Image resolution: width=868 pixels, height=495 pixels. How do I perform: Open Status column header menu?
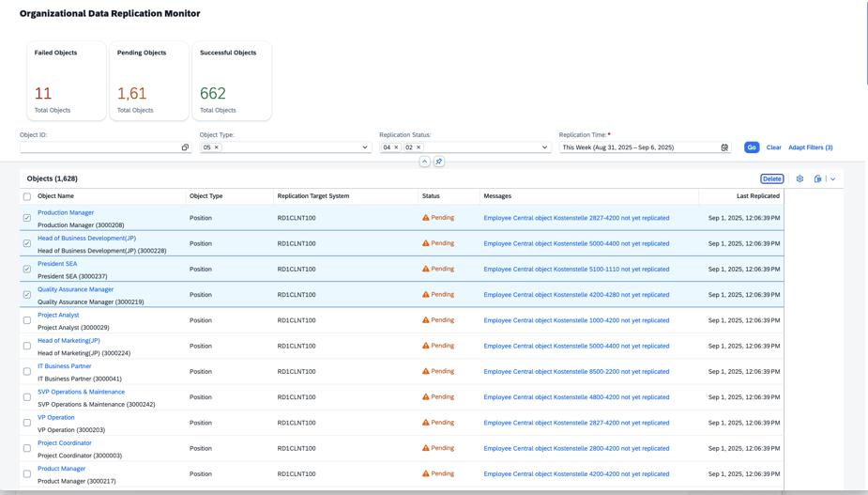pyautogui.click(x=431, y=196)
